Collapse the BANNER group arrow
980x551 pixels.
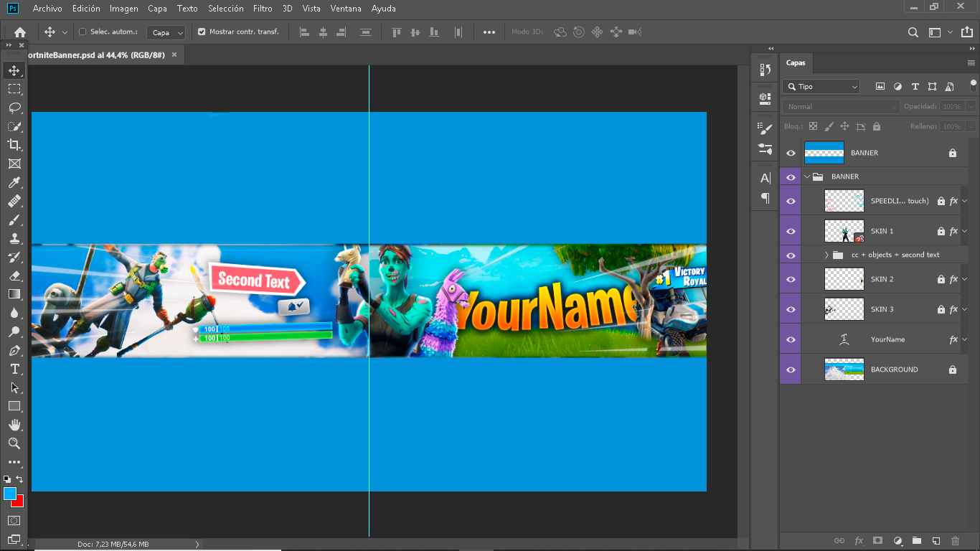click(806, 176)
